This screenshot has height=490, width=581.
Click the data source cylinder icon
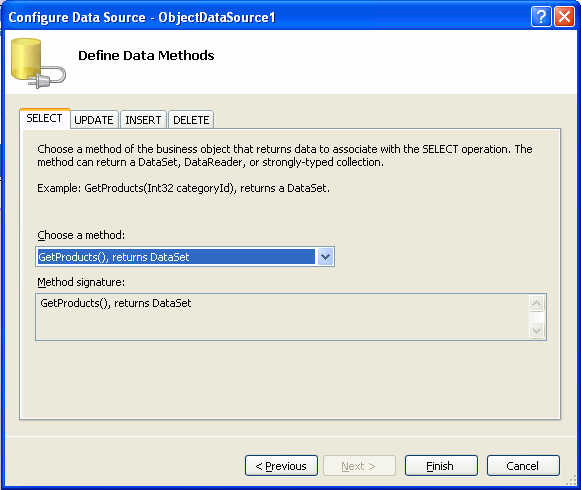[38, 63]
